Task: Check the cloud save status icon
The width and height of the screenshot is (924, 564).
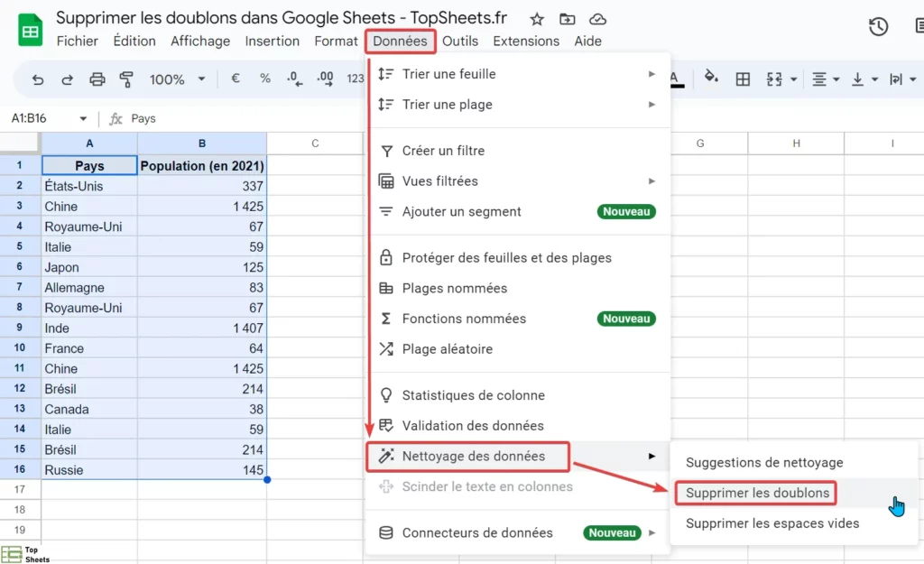Action: [597, 20]
